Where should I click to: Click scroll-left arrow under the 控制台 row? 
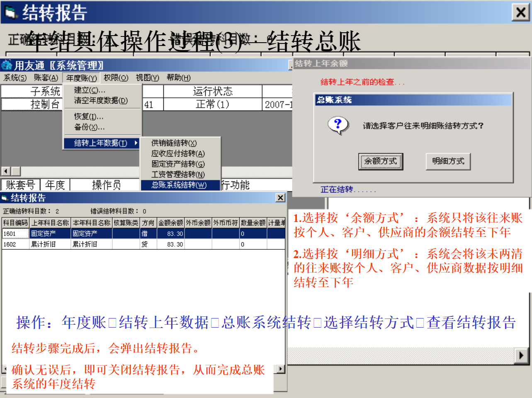(6, 171)
